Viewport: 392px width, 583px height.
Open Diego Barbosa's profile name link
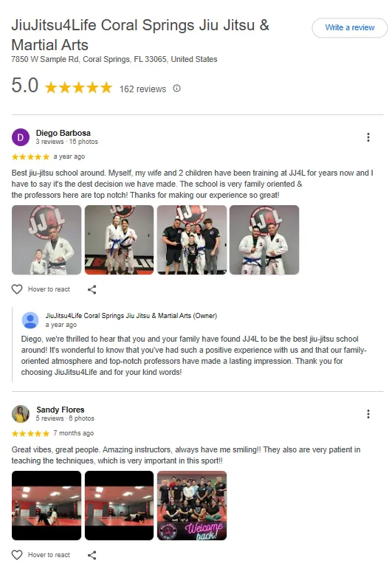tap(63, 133)
